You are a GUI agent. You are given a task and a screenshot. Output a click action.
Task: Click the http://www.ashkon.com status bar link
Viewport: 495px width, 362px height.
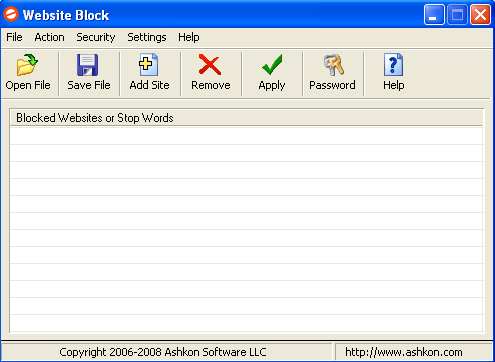coord(404,352)
